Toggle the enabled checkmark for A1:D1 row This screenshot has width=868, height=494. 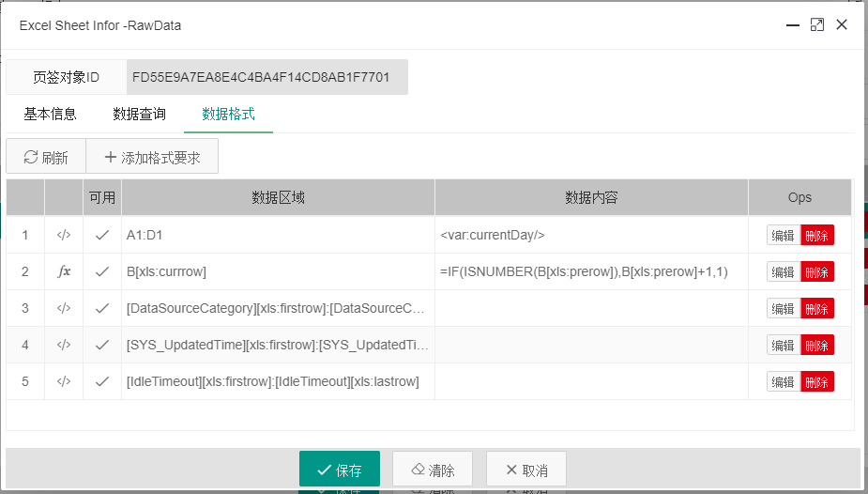pos(102,235)
